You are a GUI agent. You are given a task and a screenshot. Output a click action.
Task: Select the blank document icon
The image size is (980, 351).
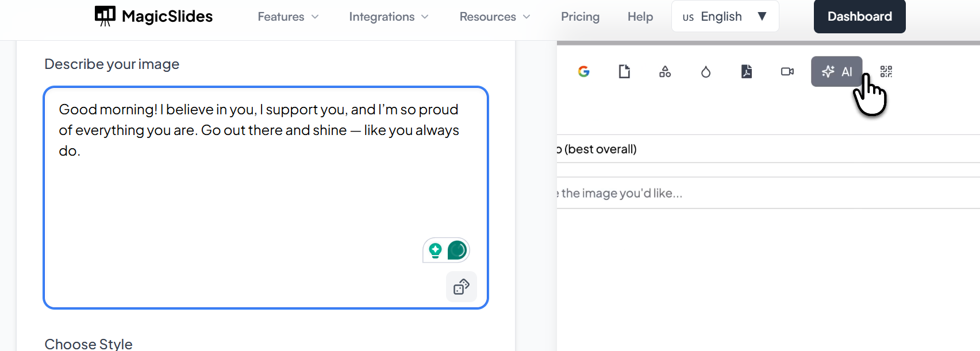pyautogui.click(x=624, y=72)
